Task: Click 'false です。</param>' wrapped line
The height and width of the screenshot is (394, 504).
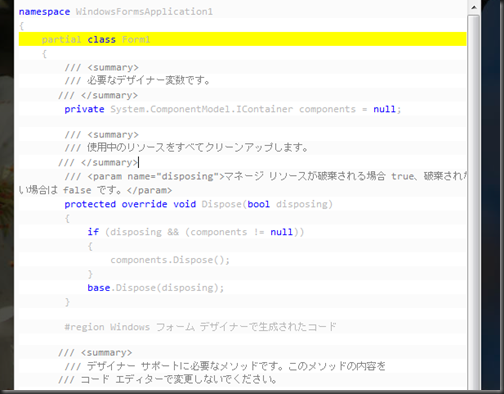Action: 117,190
